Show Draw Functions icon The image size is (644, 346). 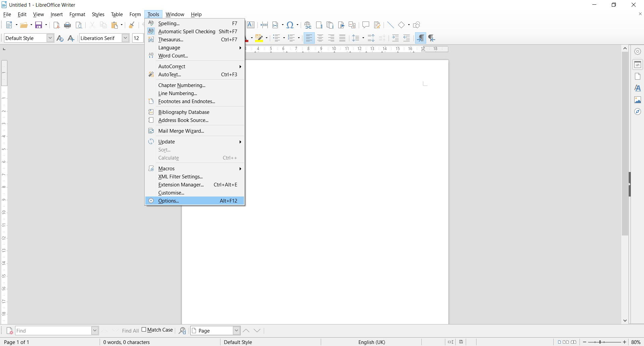416,25
